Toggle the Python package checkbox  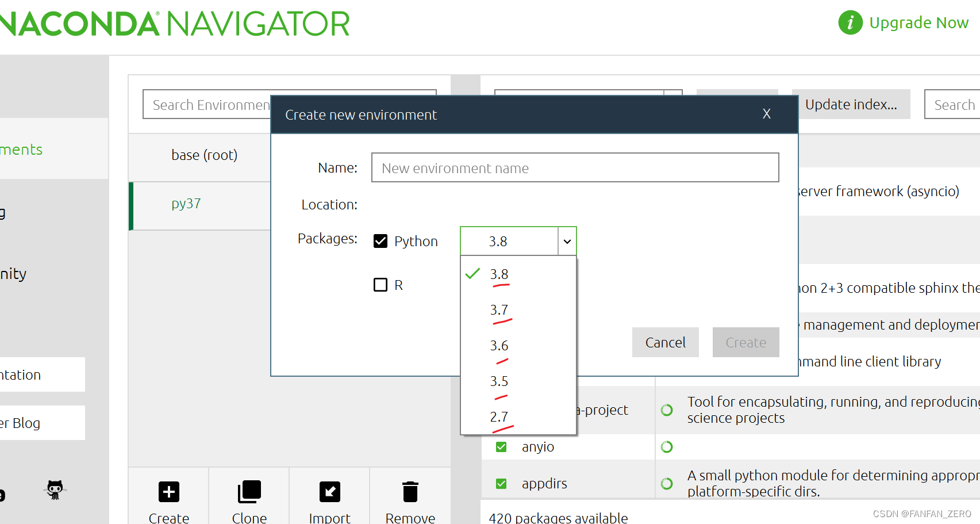click(x=381, y=241)
